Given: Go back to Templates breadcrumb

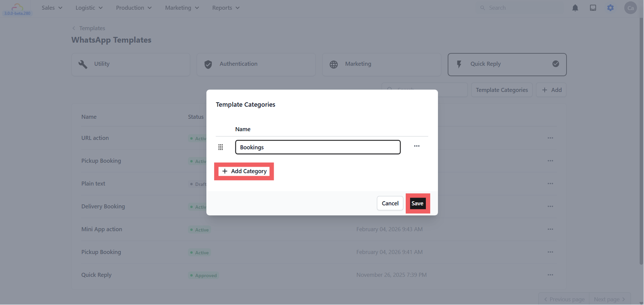Looking at the screenshot, I should (92, 28).
